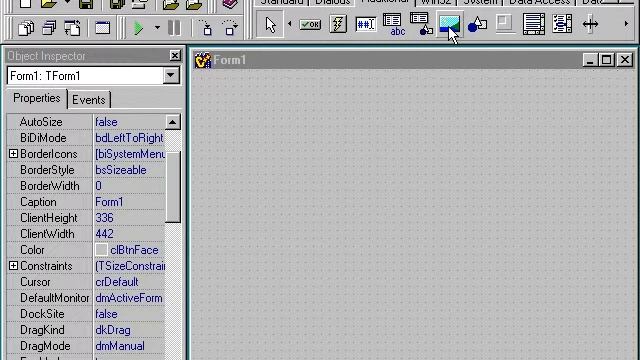Screen dimensions: 640x360
Task: Click the New Form toolbar icon
Action: (102, 28)
